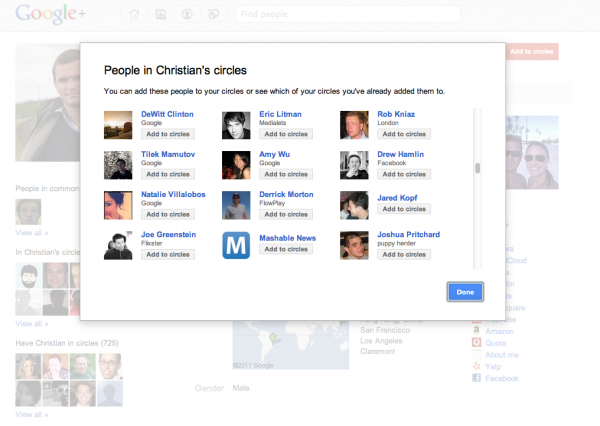The image size is (600, 426).
Task: Click Joshua Pritchard's avatar photo
Action: (354, 246)
